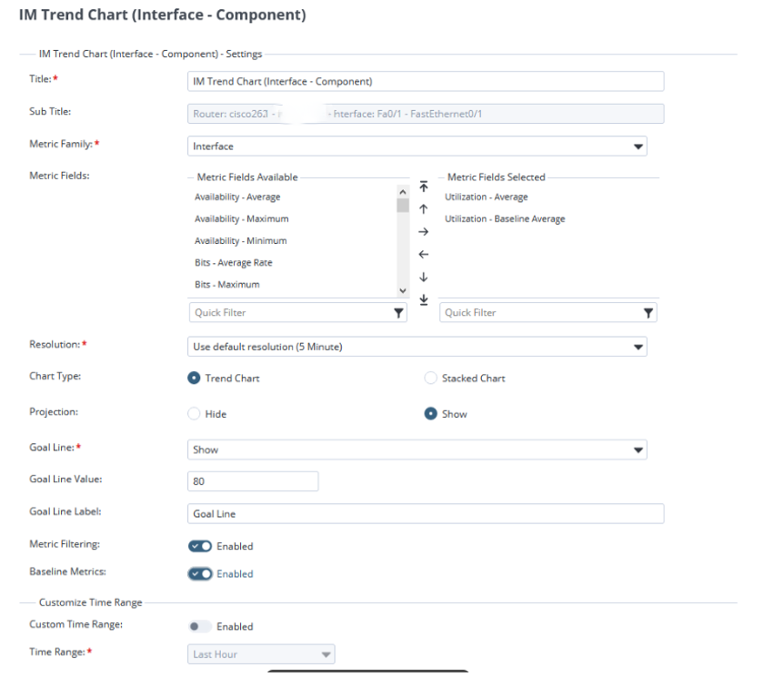Click filter icon in Selected Quick Filter
The image size is (784, 687).
tap(648, 313)
